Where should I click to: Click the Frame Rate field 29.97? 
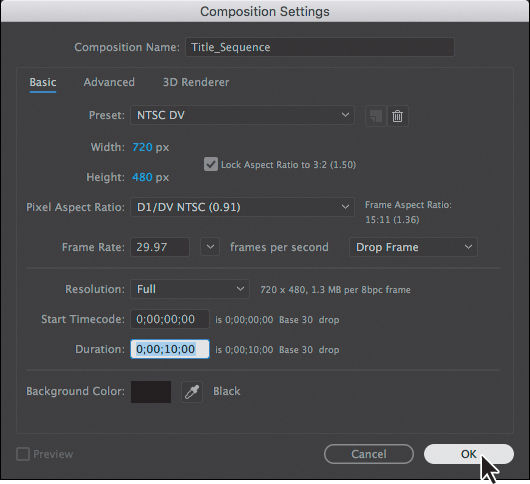click(x=160, y=247)
